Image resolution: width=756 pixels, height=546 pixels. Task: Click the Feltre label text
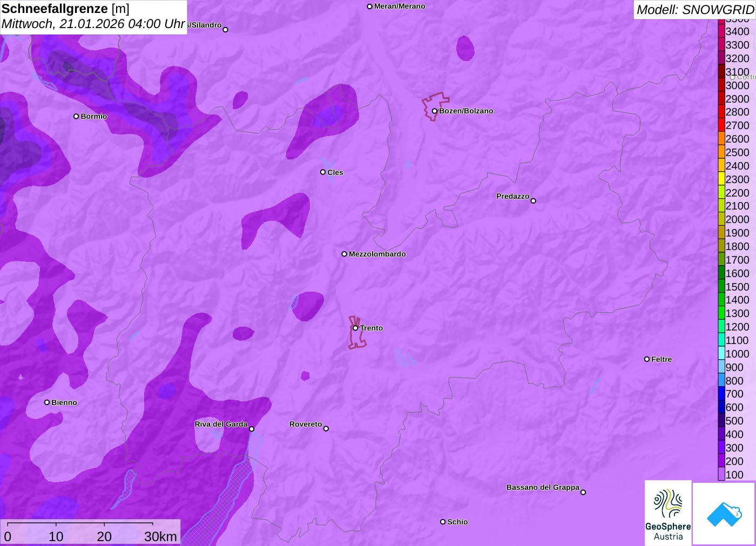coord(661,359)
